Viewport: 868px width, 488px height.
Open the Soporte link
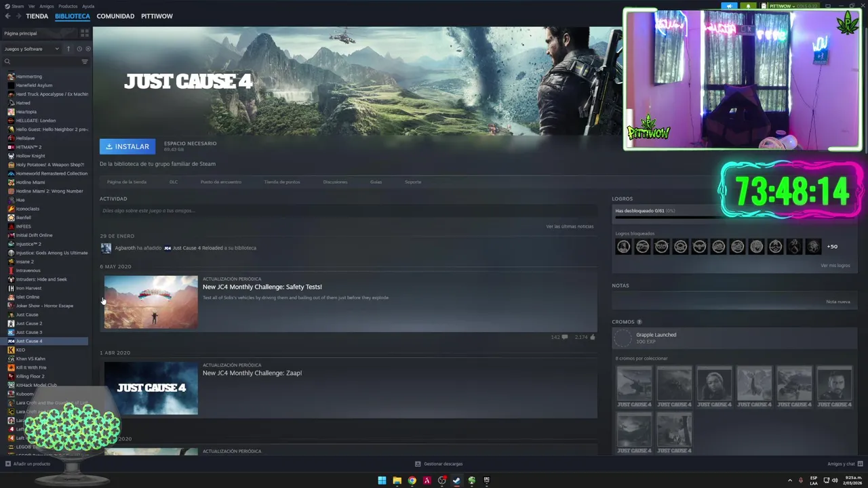(413, 182)
